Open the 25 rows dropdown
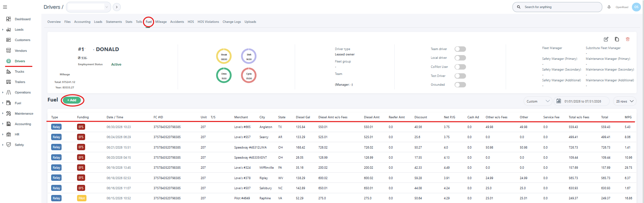644x203 pixels. click(x=624, y=101)
